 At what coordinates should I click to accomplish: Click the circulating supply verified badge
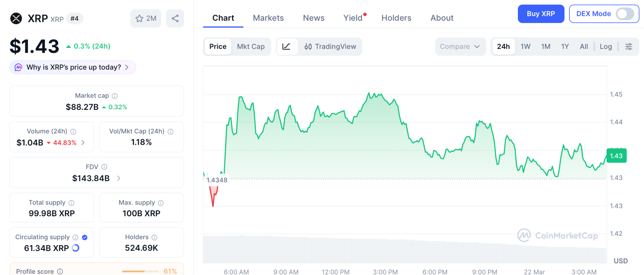(x=85, y=237)
